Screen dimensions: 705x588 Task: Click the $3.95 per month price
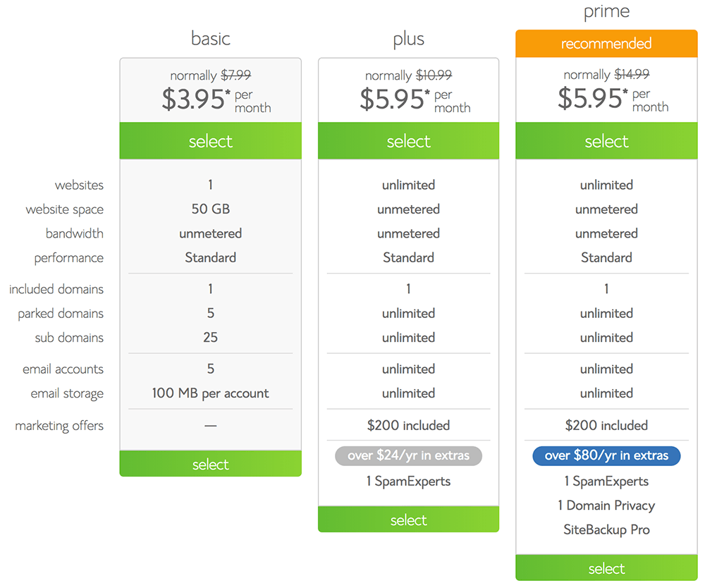[x=192, y=100]
